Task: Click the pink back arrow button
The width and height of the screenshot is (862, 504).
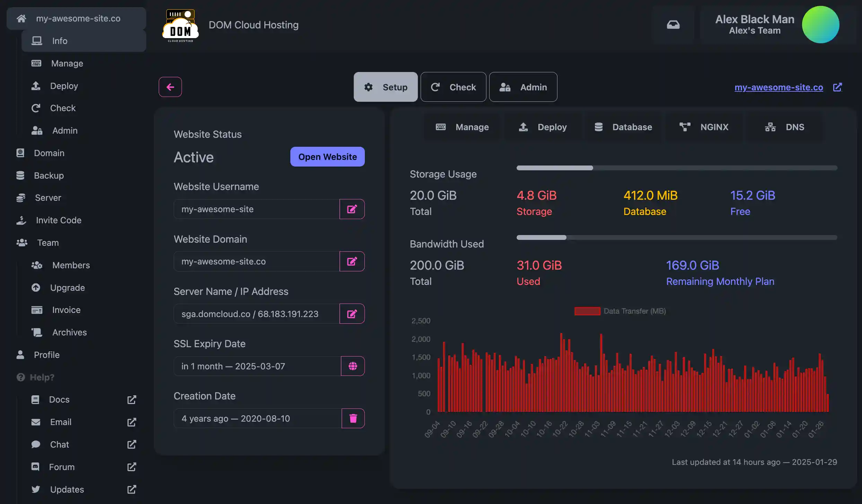Action: [170, 87]
